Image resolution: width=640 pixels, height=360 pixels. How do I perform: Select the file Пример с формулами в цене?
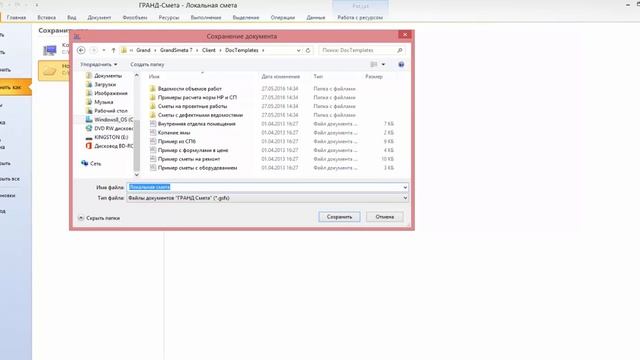[193, 150]
